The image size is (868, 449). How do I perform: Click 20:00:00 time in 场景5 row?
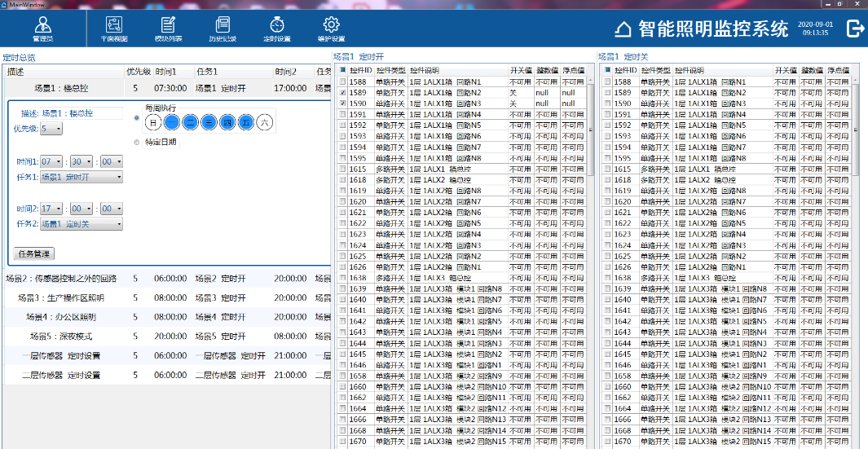pos(170,336)
